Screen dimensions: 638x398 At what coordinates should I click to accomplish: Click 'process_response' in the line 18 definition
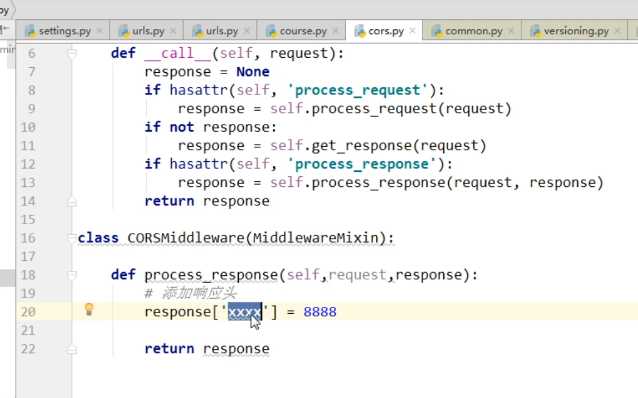pos(211,275)
